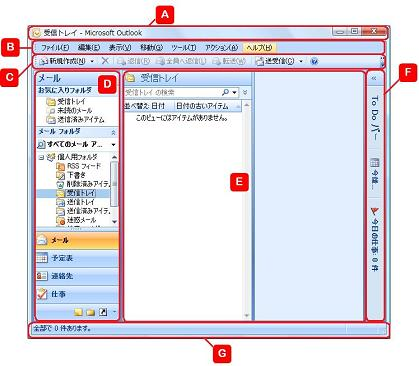Click folder tree scrollbar down arrow
419x366 pixels.
[114, 222]
